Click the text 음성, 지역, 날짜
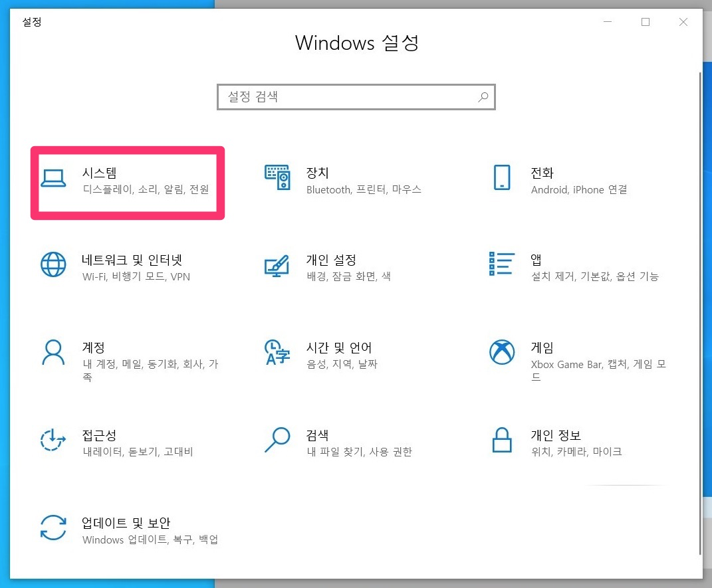The image size is (712, 588). (x=342, y=364)
